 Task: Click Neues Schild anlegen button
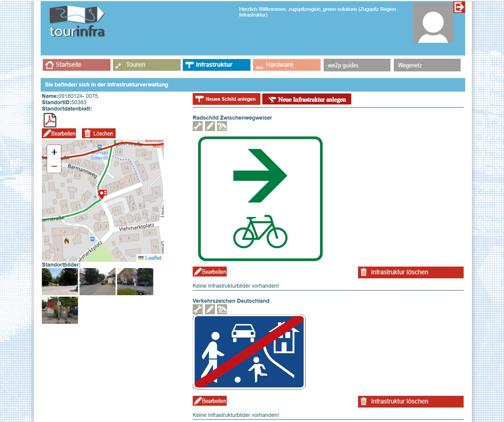click(226, 99)
